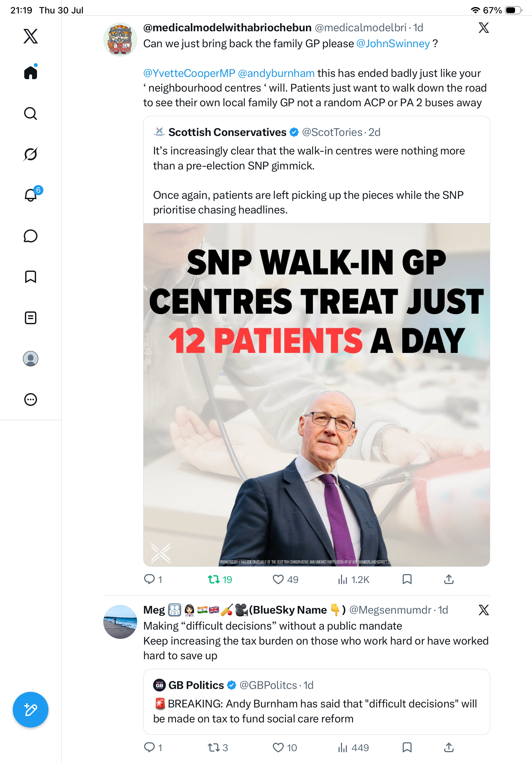This screenshot has width=532, height=762.
Task: Share the medicalmodelbri post via the share icon
Action: tap(449, 579)
